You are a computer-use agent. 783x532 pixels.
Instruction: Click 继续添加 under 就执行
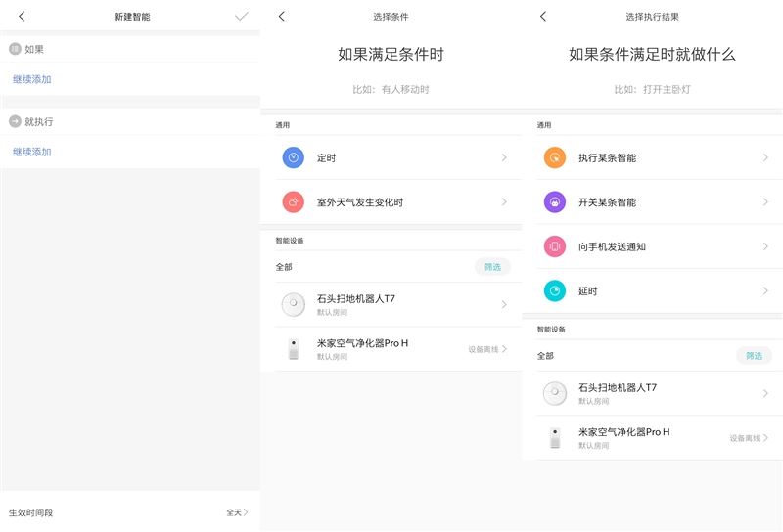point(32,152)
